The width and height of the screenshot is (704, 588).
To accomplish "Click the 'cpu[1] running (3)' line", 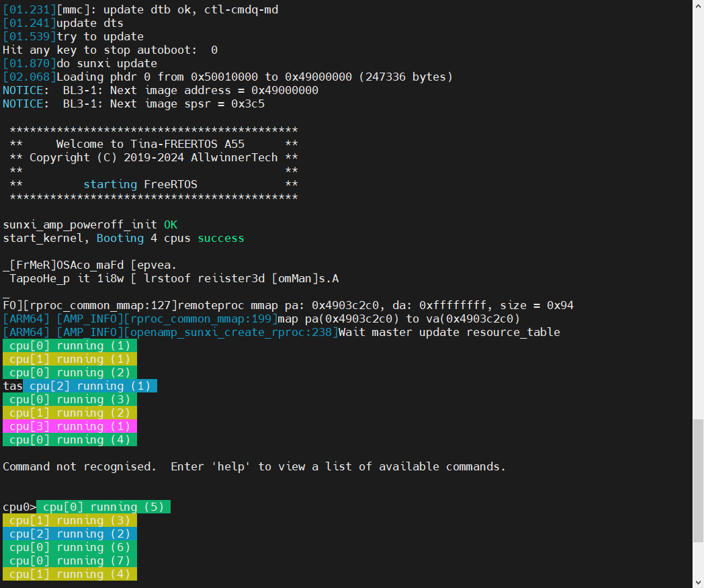I will (x=70, y=520).
